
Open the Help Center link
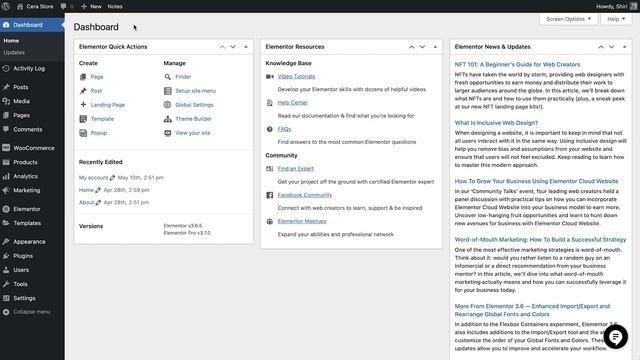[293, 102]
